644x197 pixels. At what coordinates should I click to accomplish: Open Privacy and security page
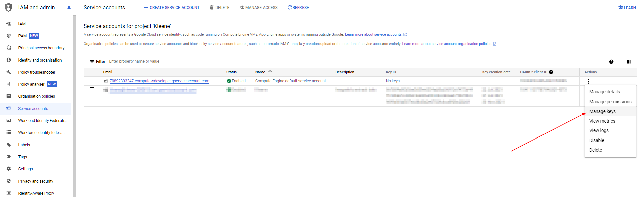(36, 181)
